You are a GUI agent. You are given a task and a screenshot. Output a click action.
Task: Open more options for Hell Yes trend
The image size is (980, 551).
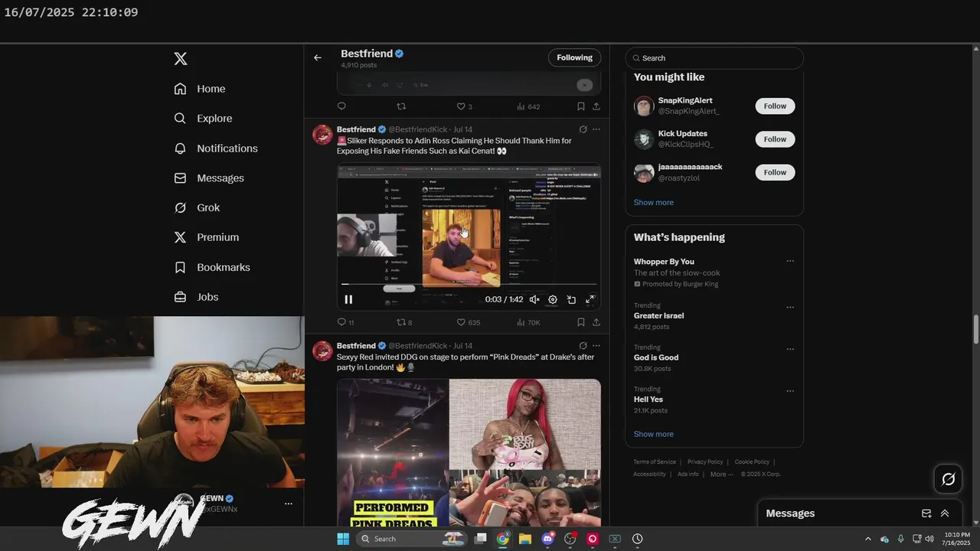tap(790, 391)
